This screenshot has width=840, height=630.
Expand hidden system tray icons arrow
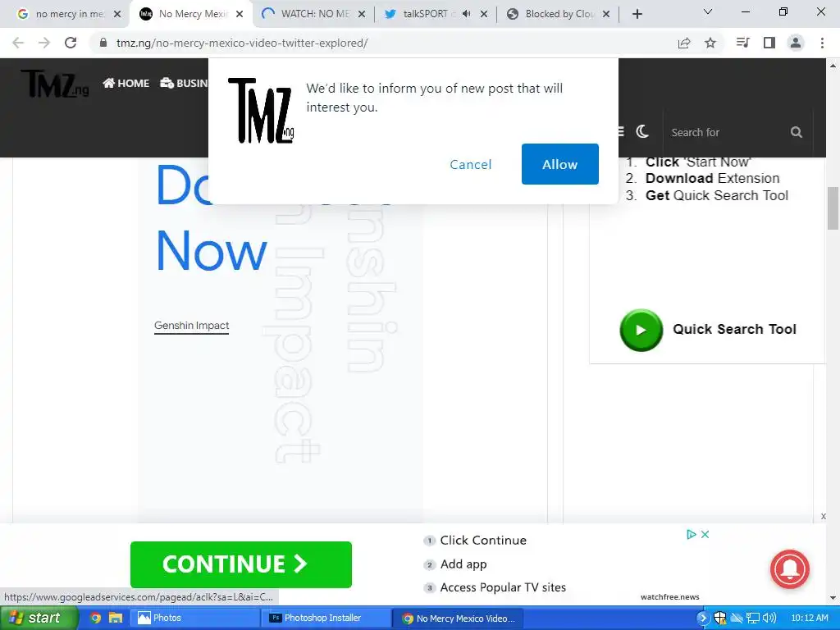click(702, 619)
